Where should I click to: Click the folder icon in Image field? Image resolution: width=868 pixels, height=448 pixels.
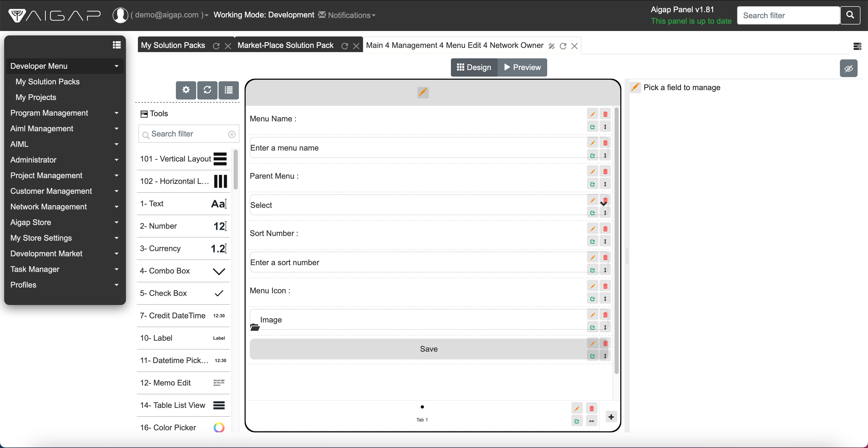click(x=255, y=327)
